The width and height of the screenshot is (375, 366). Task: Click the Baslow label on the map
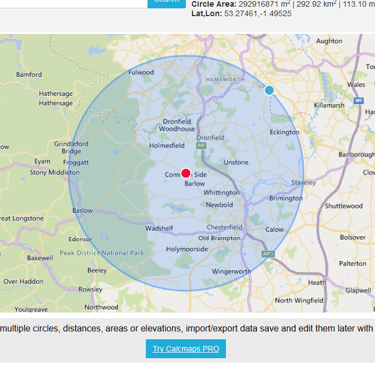point(83,210)
